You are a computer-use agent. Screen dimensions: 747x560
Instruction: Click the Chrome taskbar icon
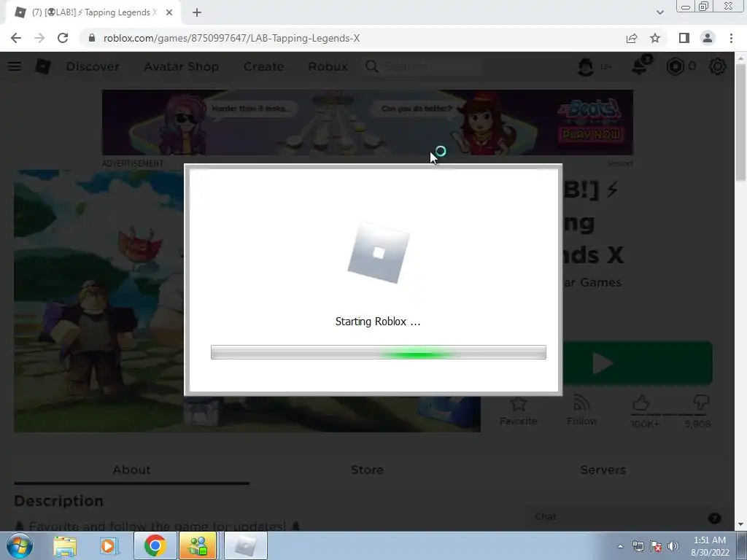[155, 545]
